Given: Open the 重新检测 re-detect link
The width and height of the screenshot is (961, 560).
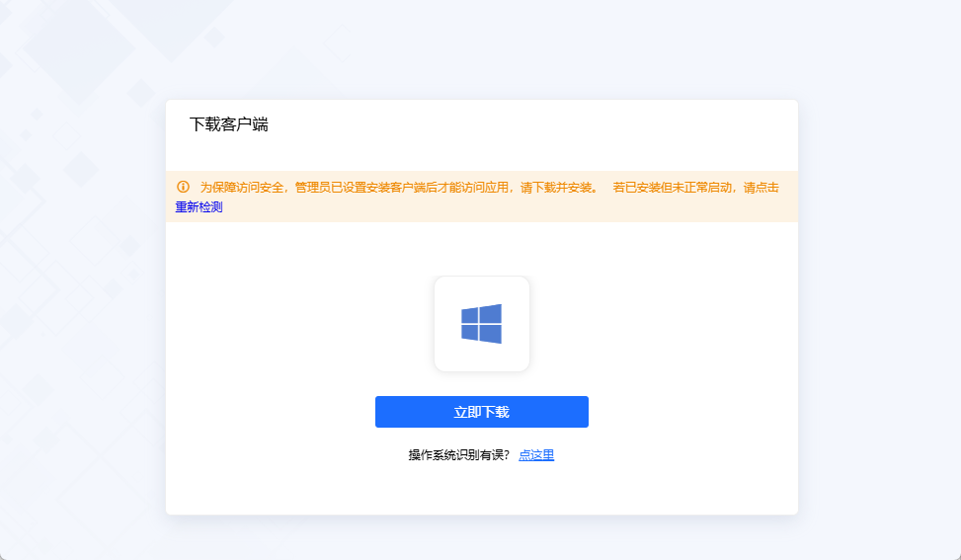Looking at the screenshot, I should pyautogui.click(x=199, y=207).
